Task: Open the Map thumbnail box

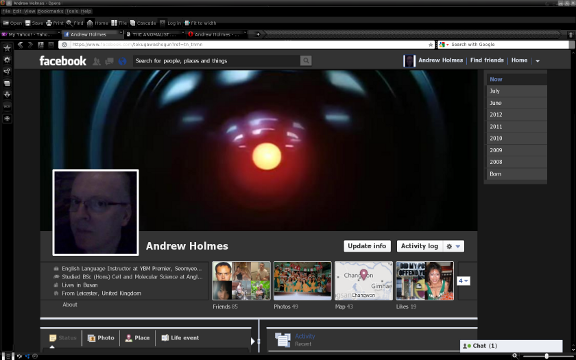Action: click(364, 281)
